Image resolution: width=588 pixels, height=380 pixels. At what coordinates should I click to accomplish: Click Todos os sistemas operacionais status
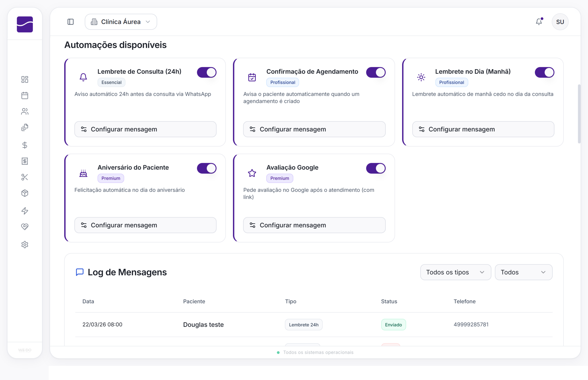(315, 352)
